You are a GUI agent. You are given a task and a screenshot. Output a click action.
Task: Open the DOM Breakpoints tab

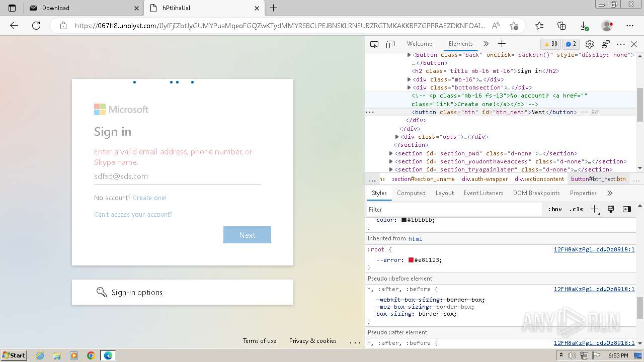point(536,193)
